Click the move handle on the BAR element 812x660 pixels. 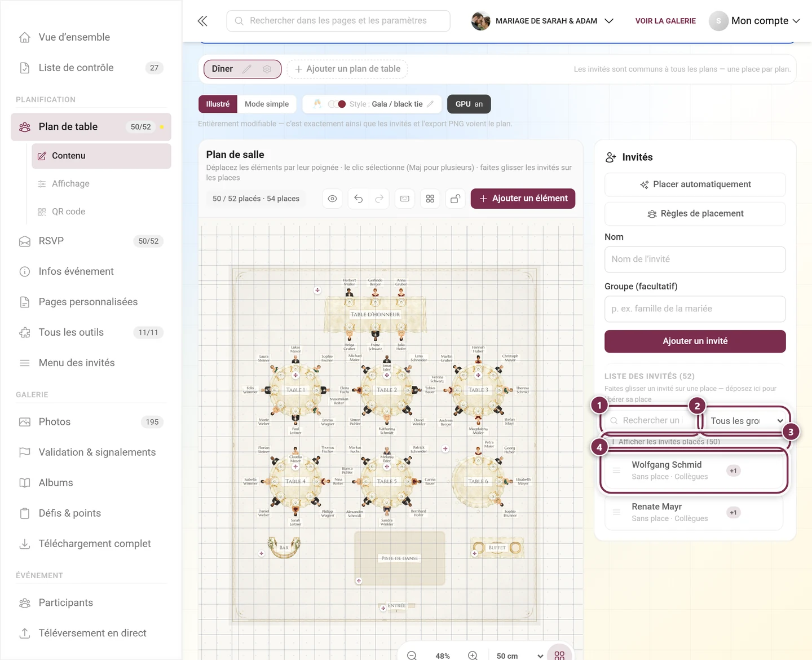tap(261, 553)
